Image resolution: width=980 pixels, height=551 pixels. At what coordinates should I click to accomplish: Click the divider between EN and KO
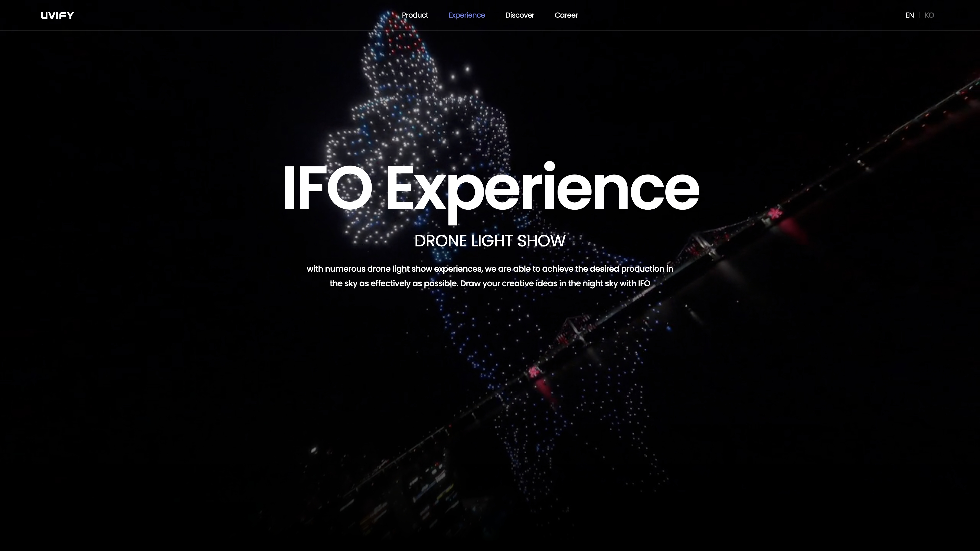click(919, 15)
